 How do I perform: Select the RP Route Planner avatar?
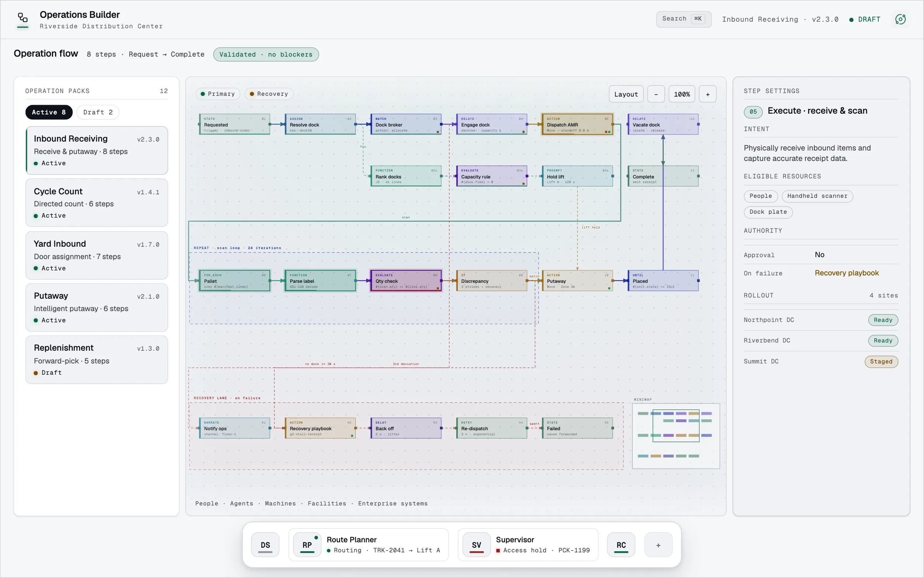coord(307,545)
